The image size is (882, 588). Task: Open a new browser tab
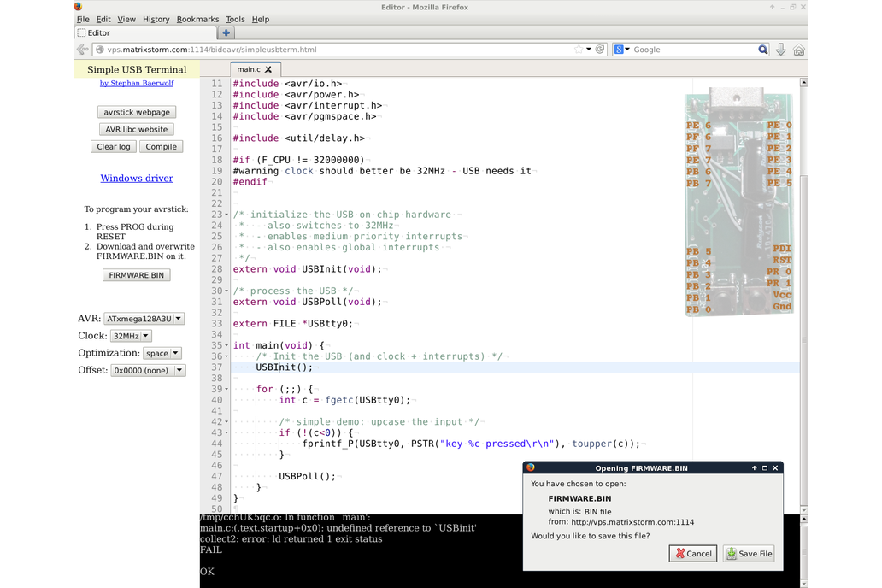click(226, 33)
